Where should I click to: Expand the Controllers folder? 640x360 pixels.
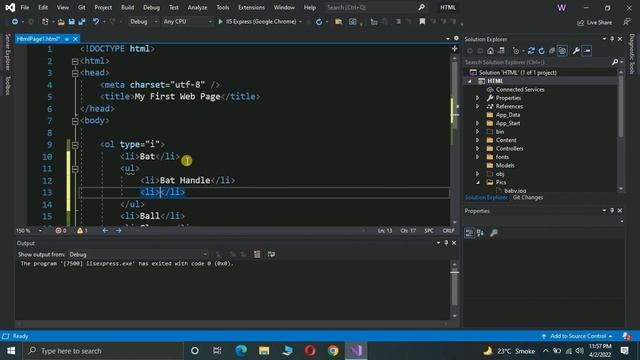coord(478,149)
